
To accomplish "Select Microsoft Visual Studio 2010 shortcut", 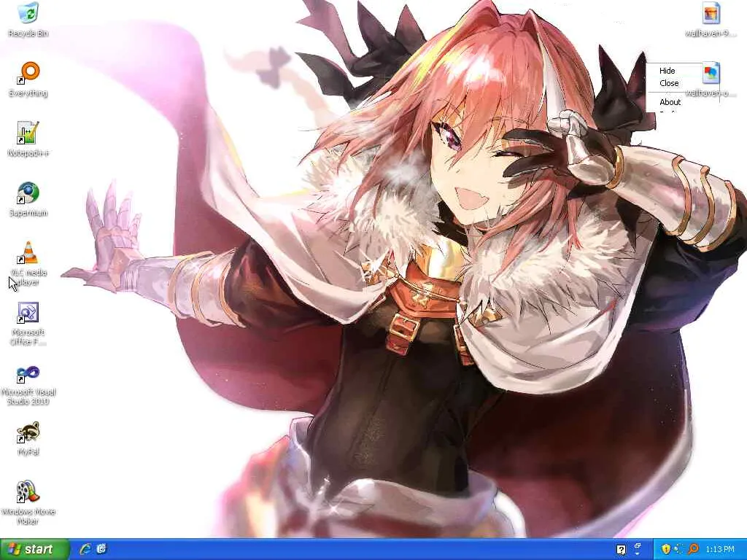I will pos(28,384).
